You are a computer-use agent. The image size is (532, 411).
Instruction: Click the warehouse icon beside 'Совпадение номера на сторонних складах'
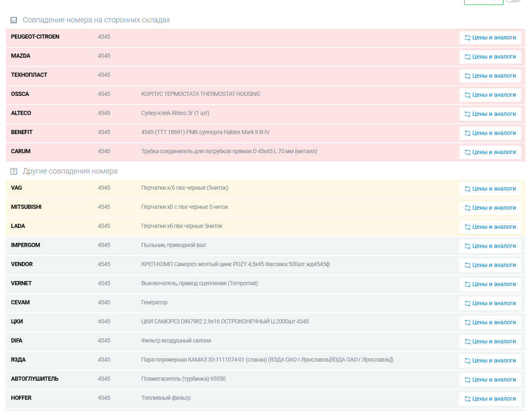(14, 20)
